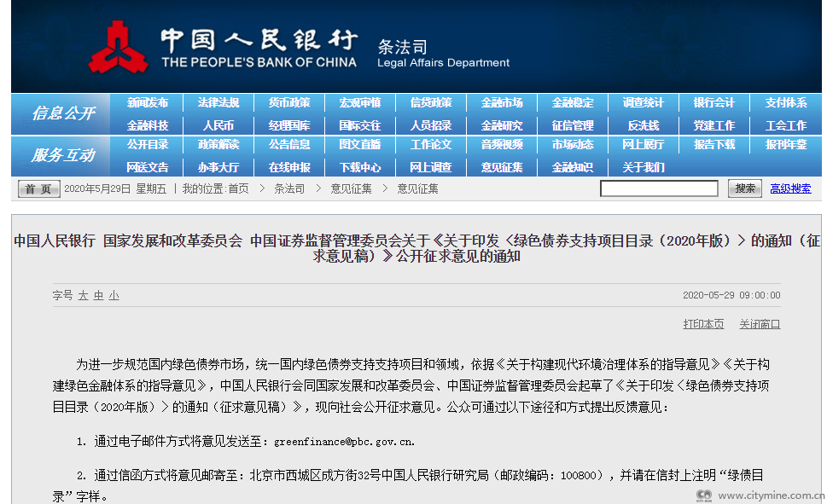Click 条法司 in the breadcrumb trail
827x504 pixels.
pos(289,188)
